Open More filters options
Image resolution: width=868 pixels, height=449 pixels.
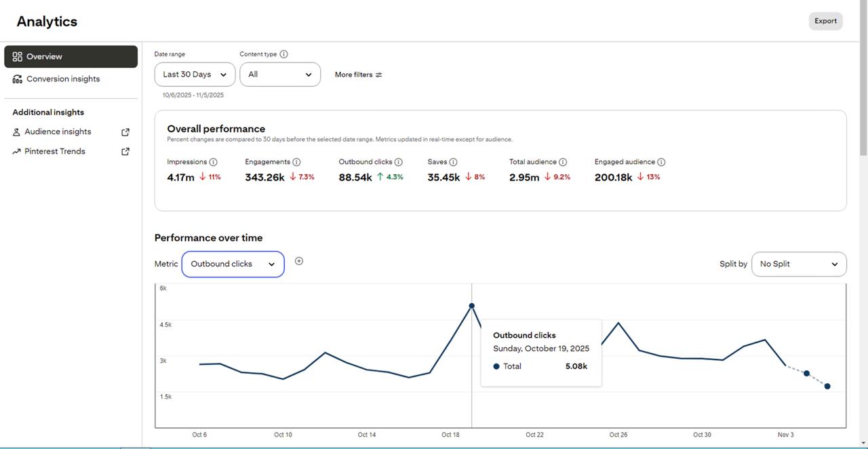358,75
